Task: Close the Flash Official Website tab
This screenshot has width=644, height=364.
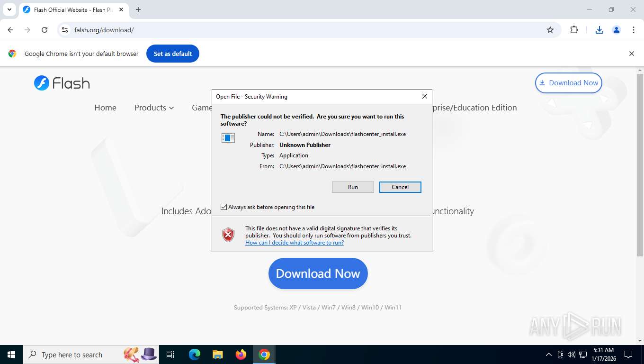Action: [x=121, y=9]
